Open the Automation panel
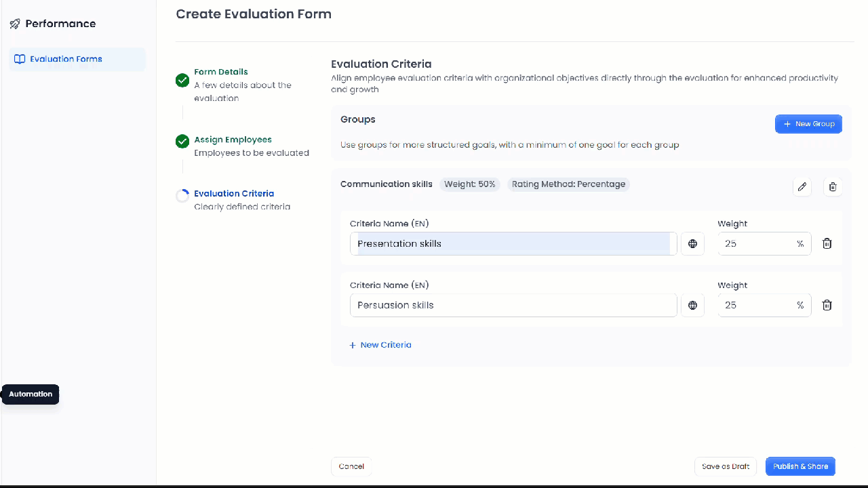The height and width of the screenshot is (488, 868). 31,394
